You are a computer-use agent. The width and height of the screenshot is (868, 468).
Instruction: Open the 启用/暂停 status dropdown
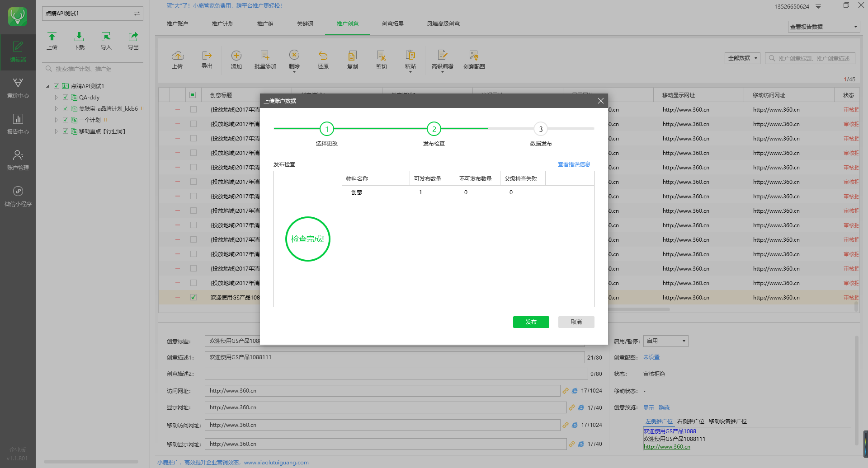(666, 341)
